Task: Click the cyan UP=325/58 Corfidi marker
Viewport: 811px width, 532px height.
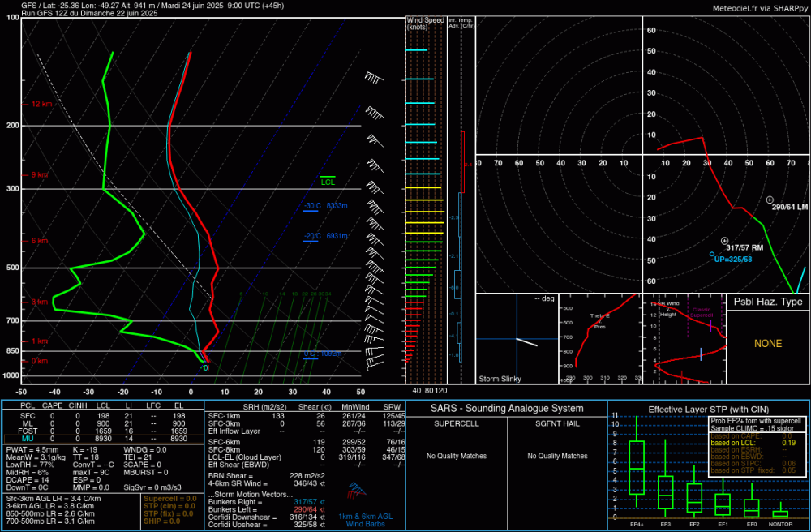Action: point(711,255)
